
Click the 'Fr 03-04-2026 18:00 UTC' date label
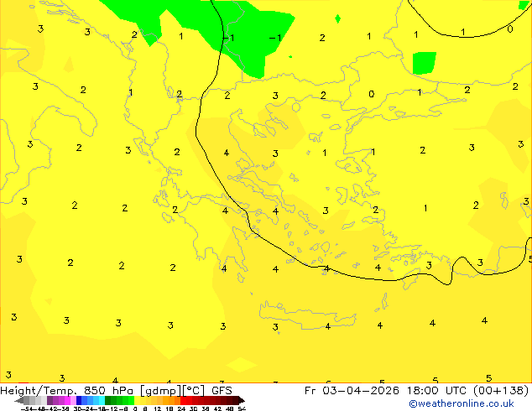387,390
